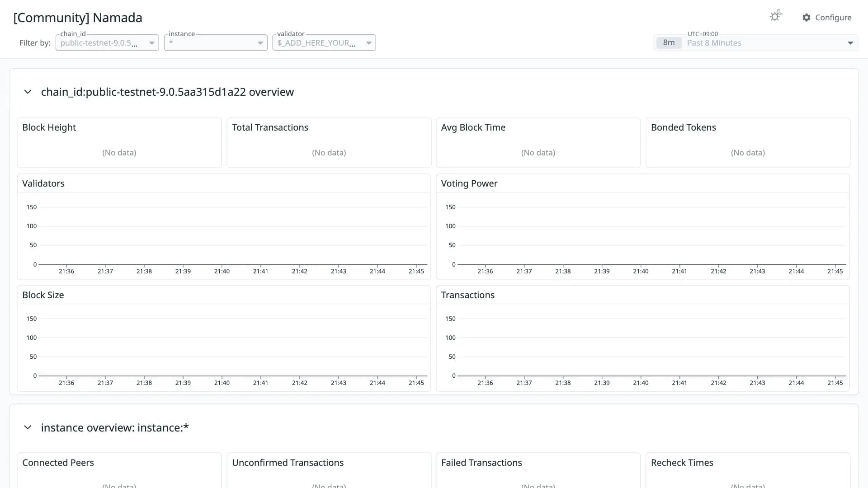This screenshot has width=868, height=488.
Task: Click the Transactions graph title
Action: point(468,295)
